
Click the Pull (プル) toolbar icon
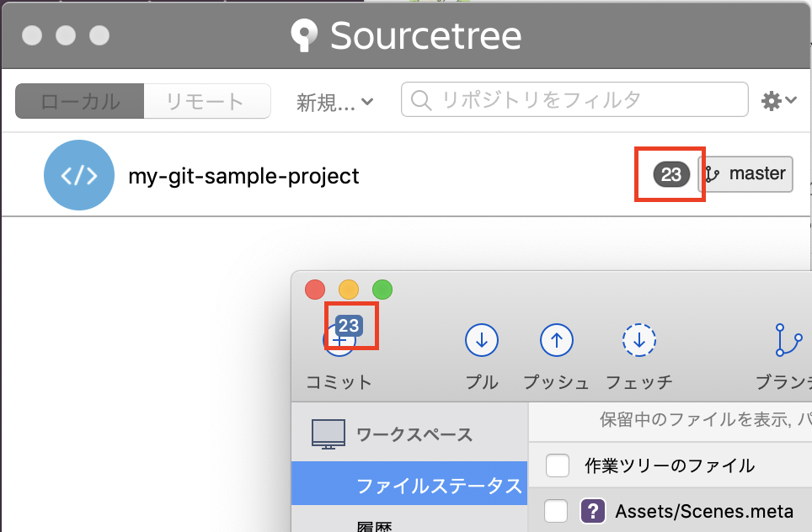pyautogui.click(x=482, y=340)
